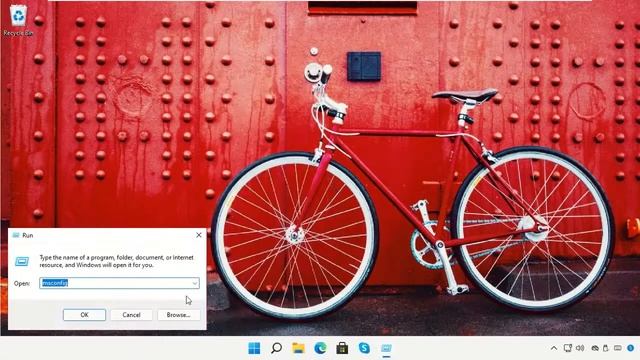Click Browse... in the Run dialog
The image size is (640, 360).
tap(178, 315)
